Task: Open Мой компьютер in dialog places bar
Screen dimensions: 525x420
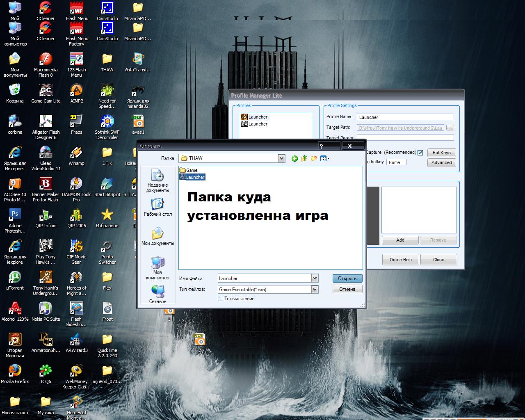Action: coord(157,268)
